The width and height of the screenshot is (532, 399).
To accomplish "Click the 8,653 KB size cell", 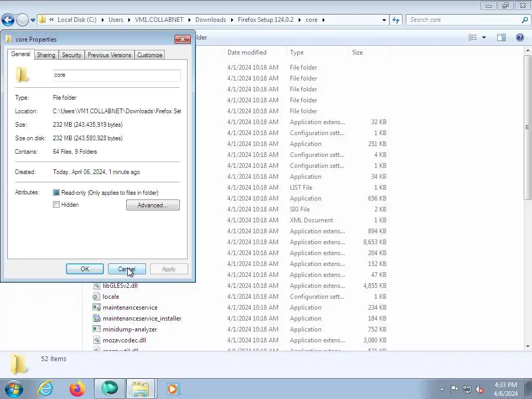I will tap(375, 242).
